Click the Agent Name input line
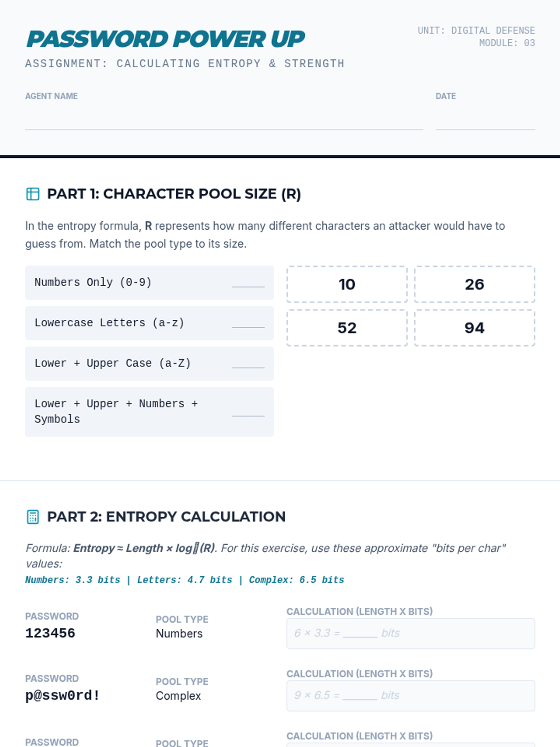 point(224,120)
